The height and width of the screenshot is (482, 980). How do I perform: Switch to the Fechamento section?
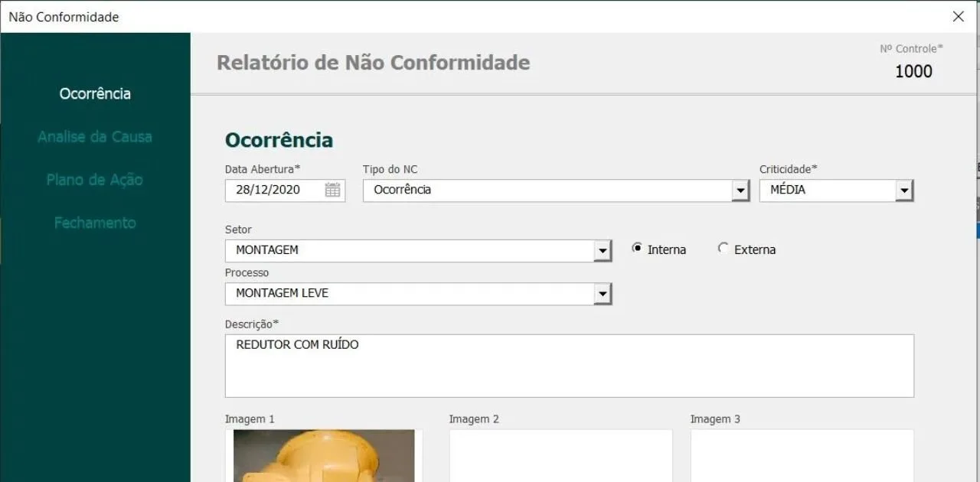[x=94, y=223]
